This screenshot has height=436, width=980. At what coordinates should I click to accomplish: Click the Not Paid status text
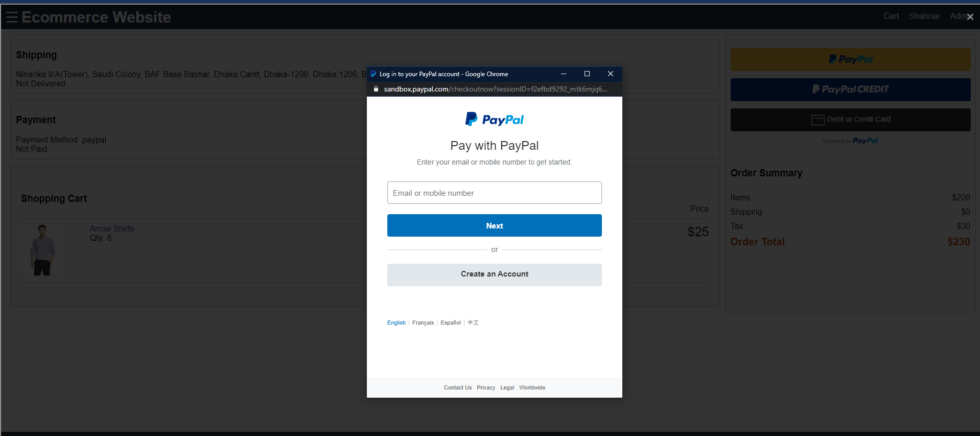pos(32,149)
